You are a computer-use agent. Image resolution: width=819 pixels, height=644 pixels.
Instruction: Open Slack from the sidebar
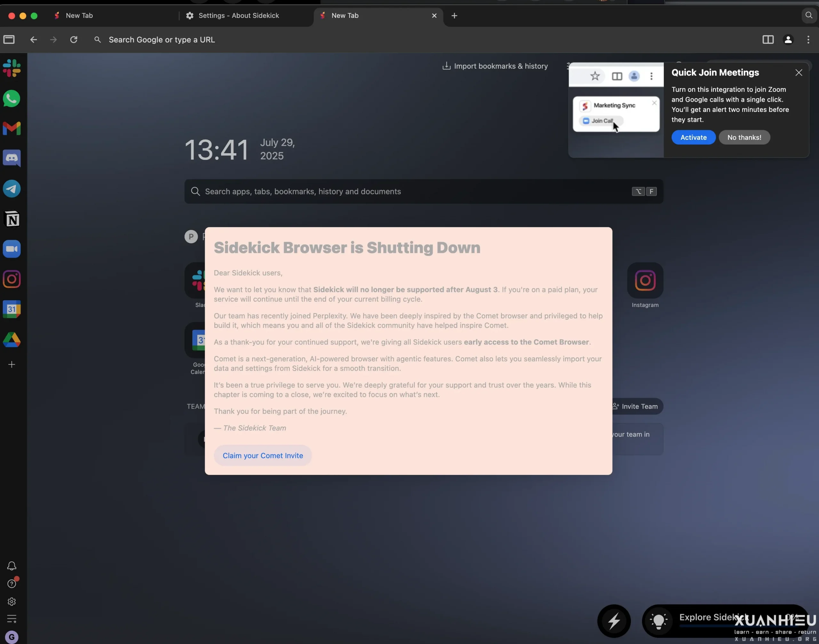pyautogui.click(x=12, y=68)
